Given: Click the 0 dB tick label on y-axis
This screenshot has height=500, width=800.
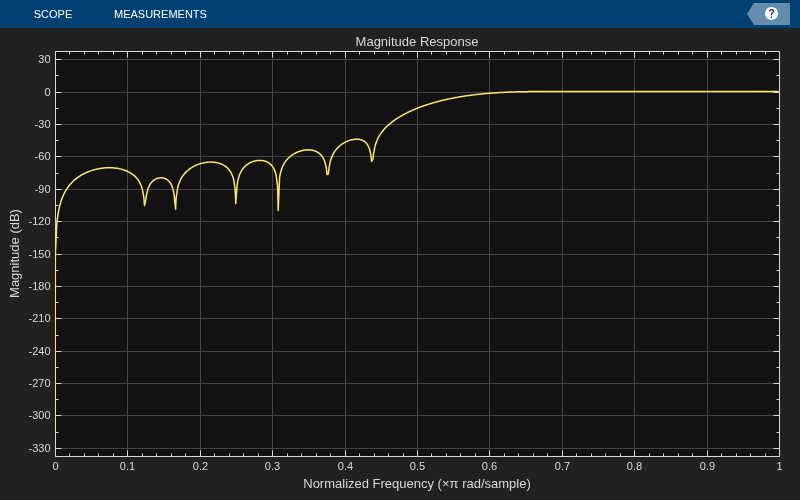Looking at the screenshot, I should 47,92.
